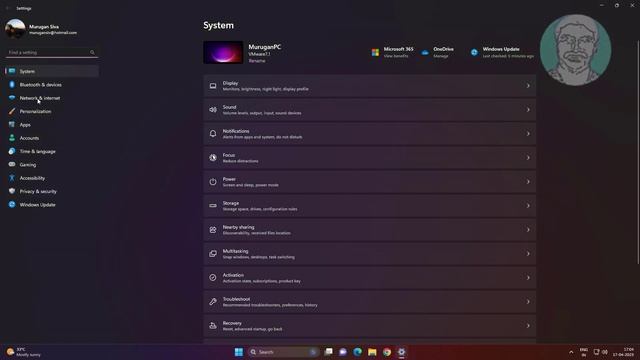Click the Find a setting search box

click(x=52, y=53)
